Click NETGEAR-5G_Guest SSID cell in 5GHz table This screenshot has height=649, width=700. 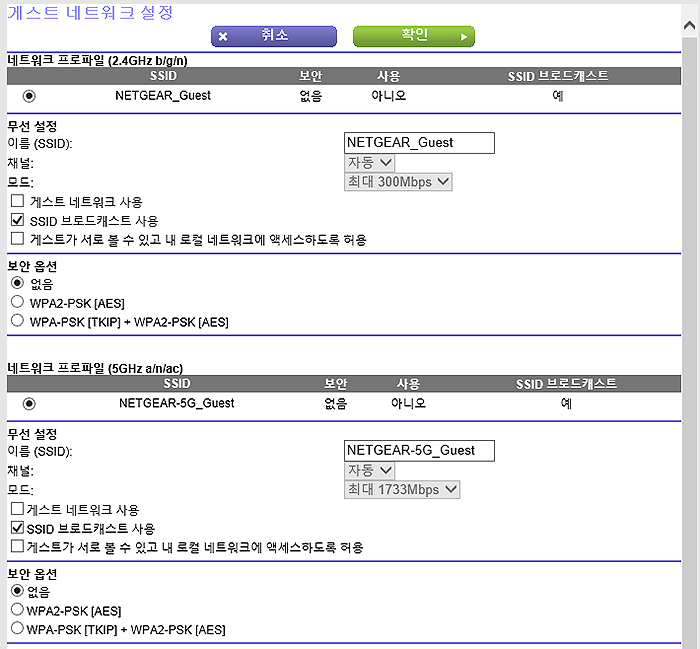tap(177, 404)
